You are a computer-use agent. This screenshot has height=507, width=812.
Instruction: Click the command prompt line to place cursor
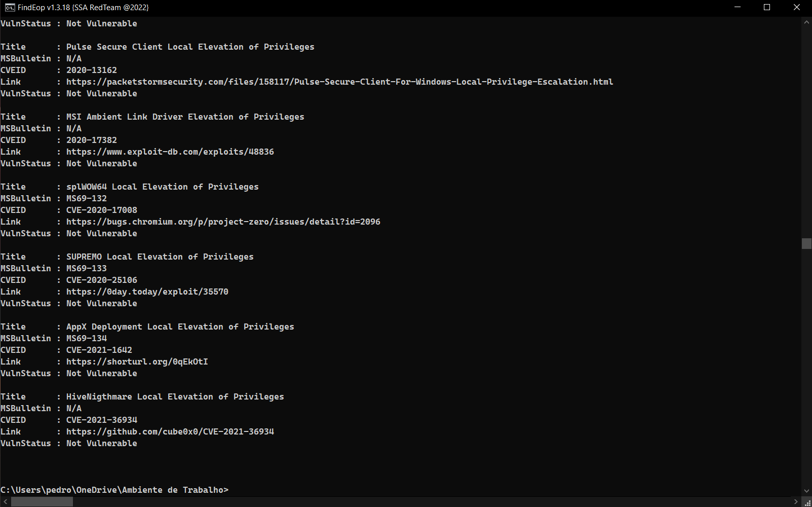(x=233, y=490)
